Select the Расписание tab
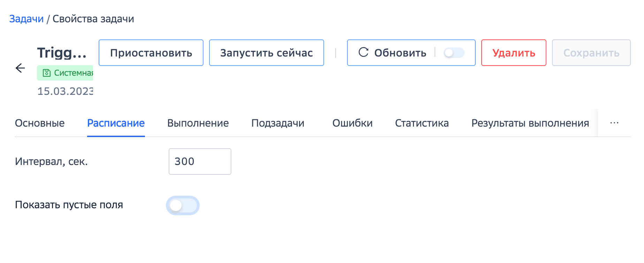The width and height of the screenshot is (644, 263). point(116,123)
